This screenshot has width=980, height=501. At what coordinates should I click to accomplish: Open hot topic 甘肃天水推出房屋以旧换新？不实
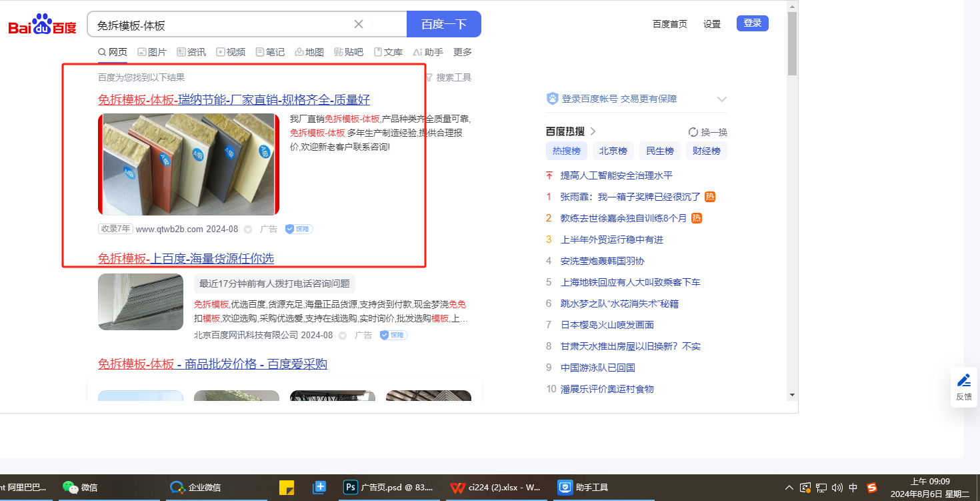631,346
